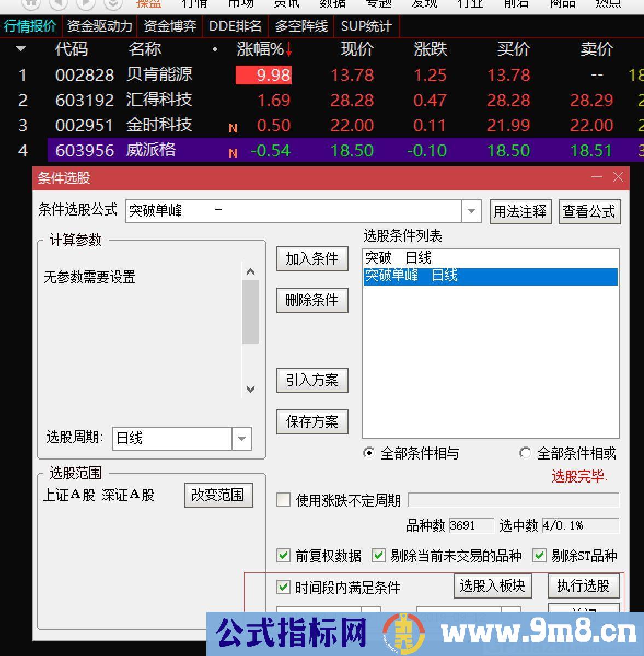
Task: Uncheck 剔除ST品种 option
Action: (x=539, y=555)
